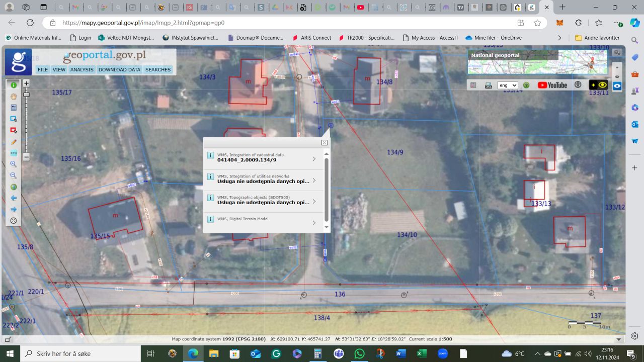
Task: Reload the page with browser refresh
Action: click(x=30, y=23)
